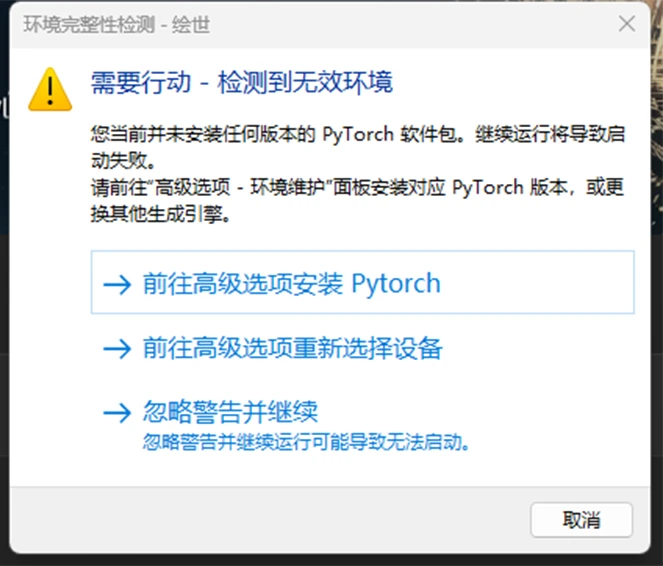Click the yellow warning triangle icon

tap(50, 90)
